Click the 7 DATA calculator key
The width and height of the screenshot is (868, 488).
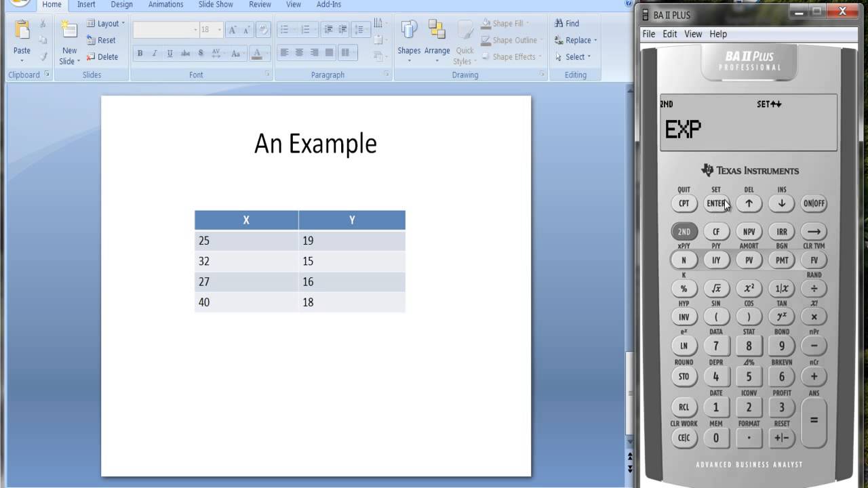point(716,346)
